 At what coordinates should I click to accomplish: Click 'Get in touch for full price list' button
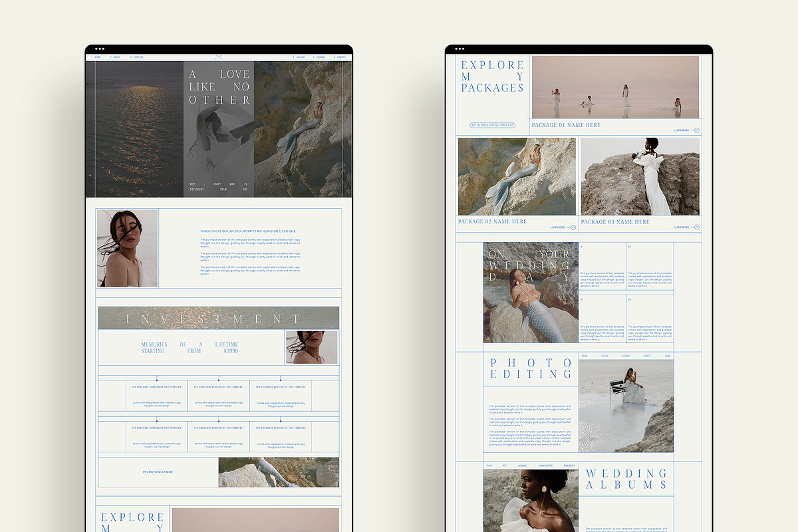pos(492,125)
